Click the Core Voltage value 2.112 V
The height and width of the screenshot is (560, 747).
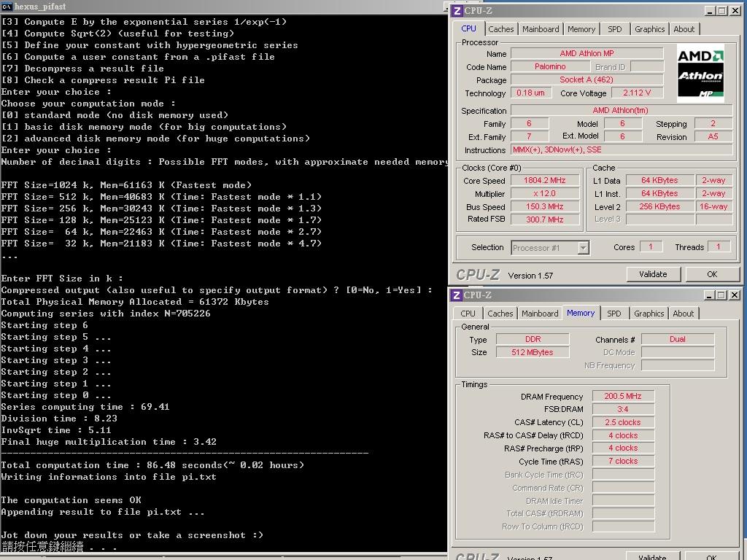coord(637,93)
